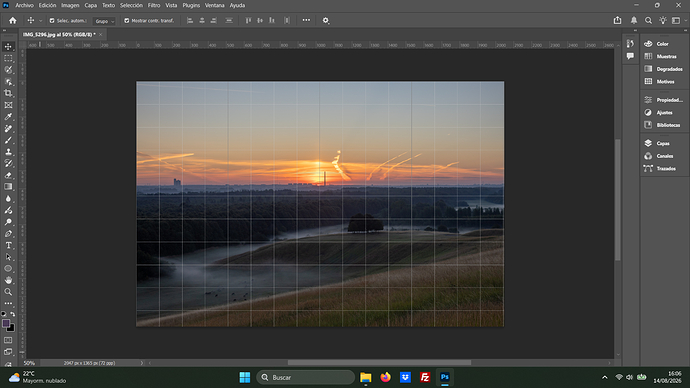
Task: Reset default foreground and background colors
Action: pyautogui.click(x=4, y=314)
